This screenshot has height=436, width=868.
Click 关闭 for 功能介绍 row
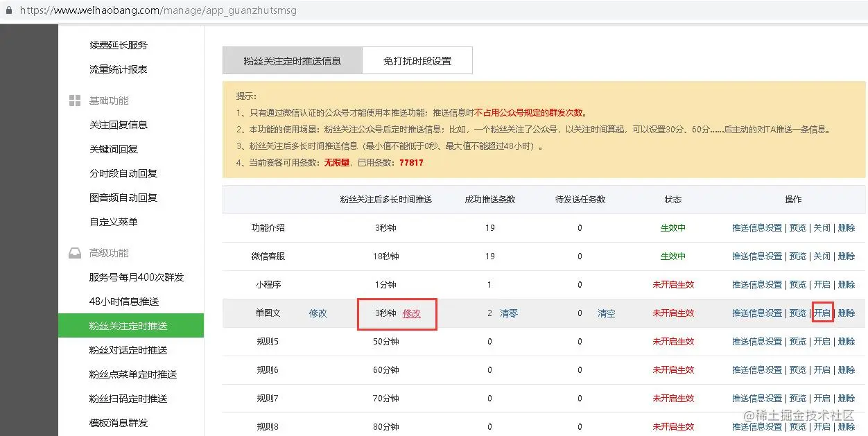tap(822, 227)
